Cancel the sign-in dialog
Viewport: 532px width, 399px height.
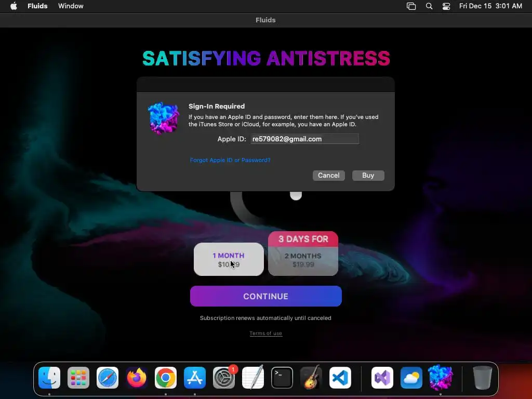tap(328, 176)
